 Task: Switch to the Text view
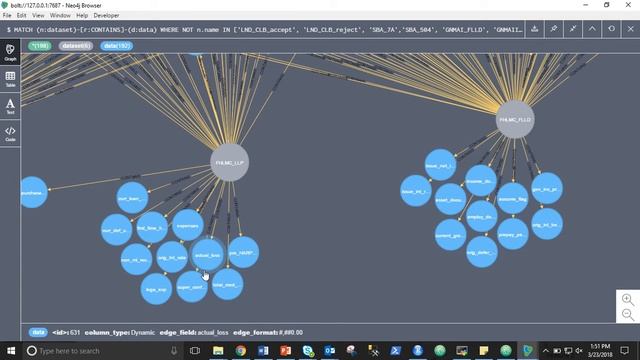click(10, 106)
